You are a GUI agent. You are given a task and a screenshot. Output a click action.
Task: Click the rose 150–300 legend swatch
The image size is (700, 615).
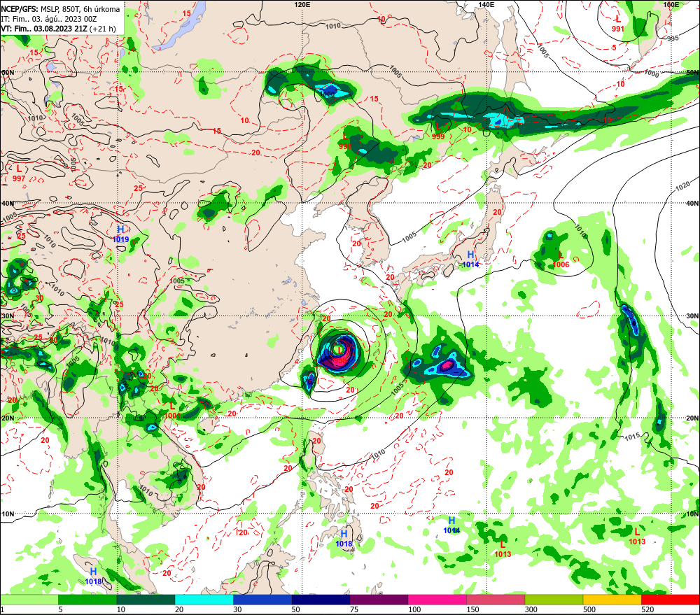click(x=496, y=600)
